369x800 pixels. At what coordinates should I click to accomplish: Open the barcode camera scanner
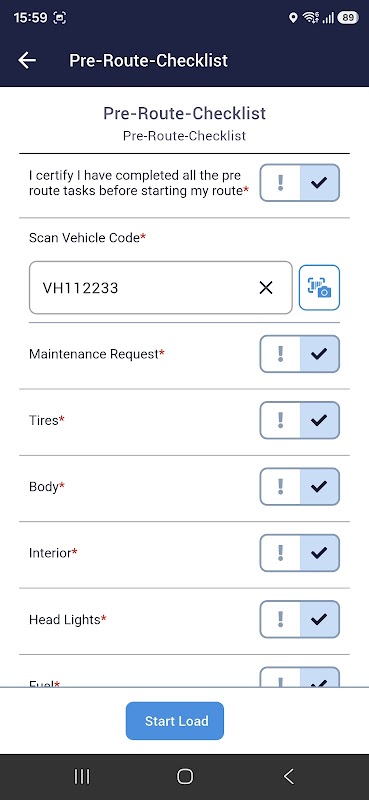[x=319, y=288]
